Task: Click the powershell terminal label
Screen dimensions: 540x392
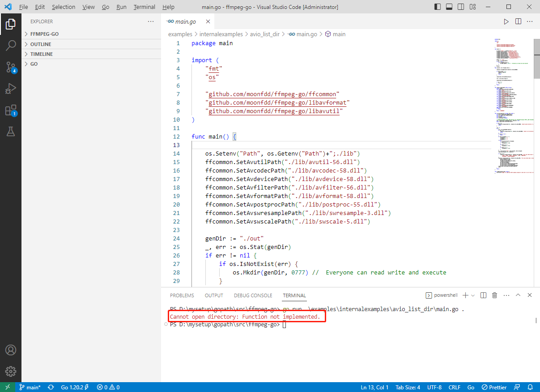Action: [x=442, y=295]
